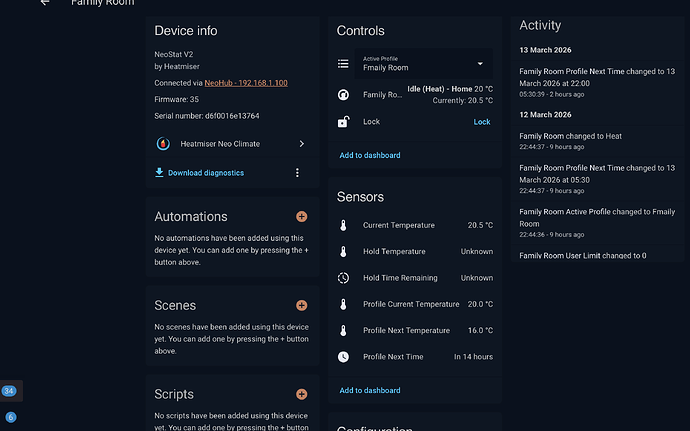
Task: Click the Hold Time Remaining timer icon
Action: (x=343, y=278)
